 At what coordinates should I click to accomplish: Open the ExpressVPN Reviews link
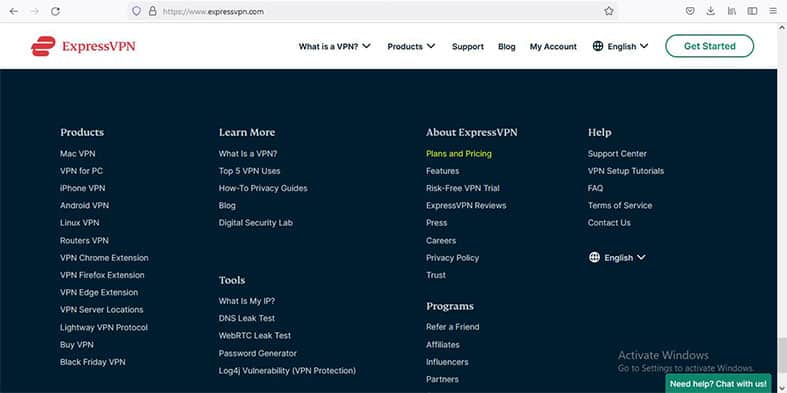click(x=466, y=205)
